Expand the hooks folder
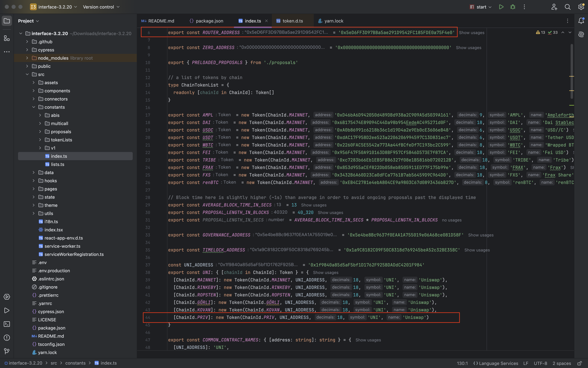The height and width of the screenshot is (368, 588). pyautogui.click(x=34, y=181)
